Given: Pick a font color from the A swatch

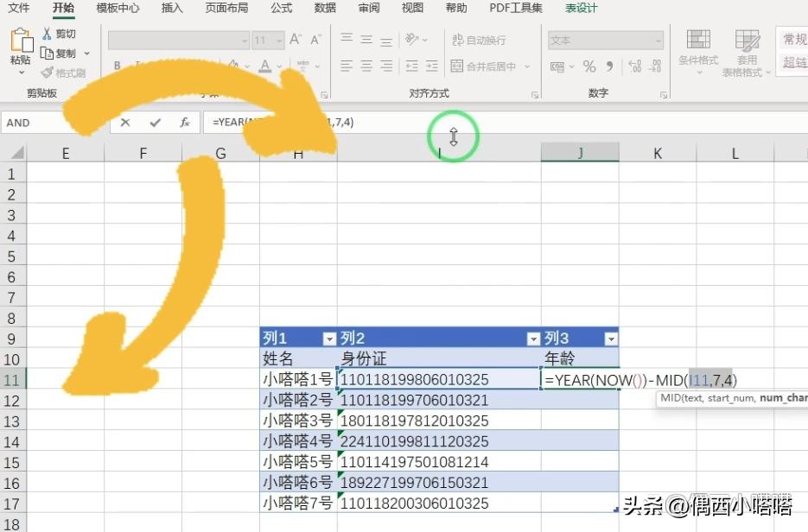Looking at the screenshot, I should [x=265, y=66].
